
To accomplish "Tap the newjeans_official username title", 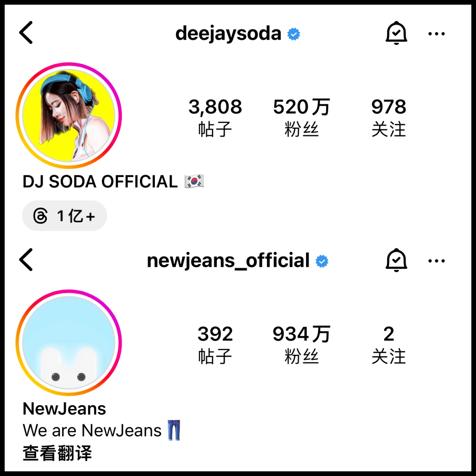I will (228, 261).
